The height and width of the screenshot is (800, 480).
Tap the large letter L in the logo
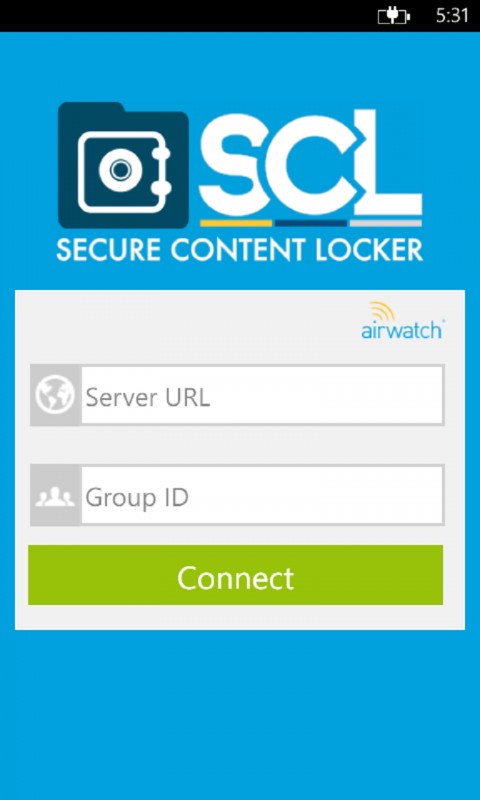(390, 162)
